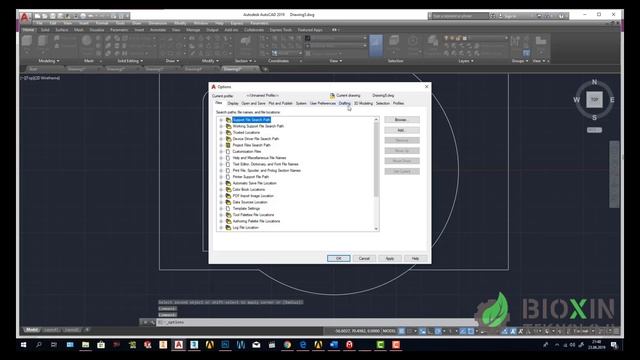Click the N compass letter on ViewCube

coord(594,82)
